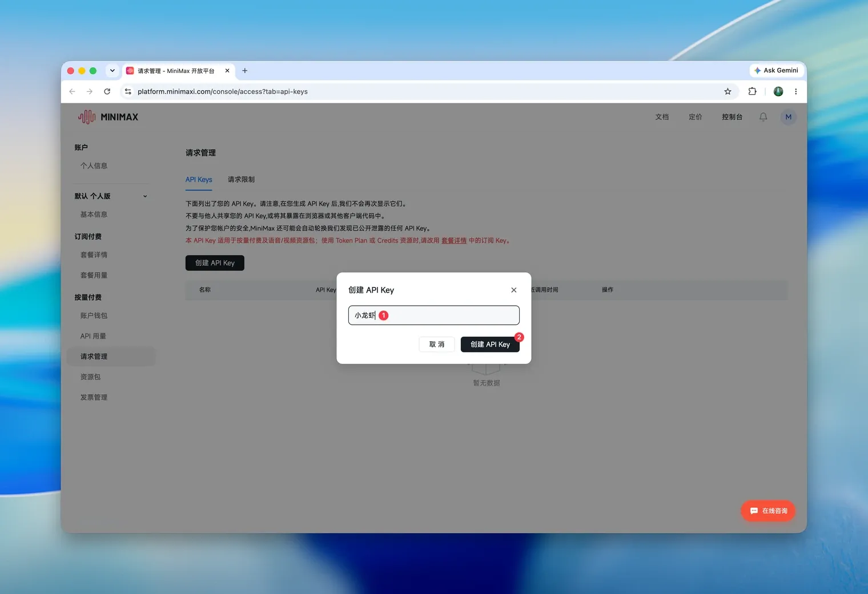
Task: Click the 名称 column header
Action: (205, 290)
